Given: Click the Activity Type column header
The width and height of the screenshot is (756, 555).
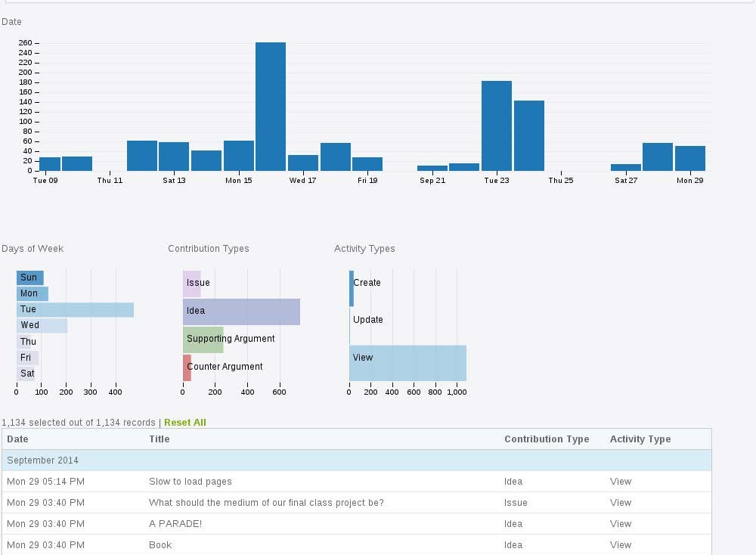Looking at the screenshot, I should [640, 439].
